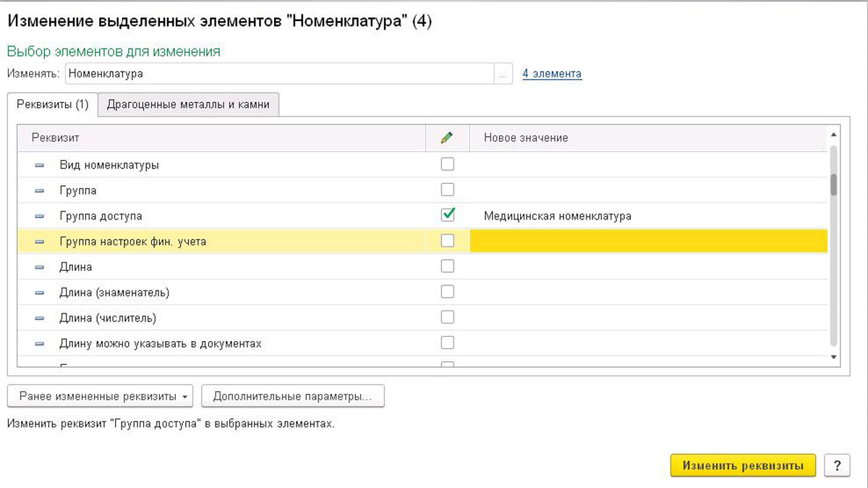Image resolution: width=868 pixels, height=488 pixels.
Task: Uncheck the Группа доступа checkbox
Action: 447,215
